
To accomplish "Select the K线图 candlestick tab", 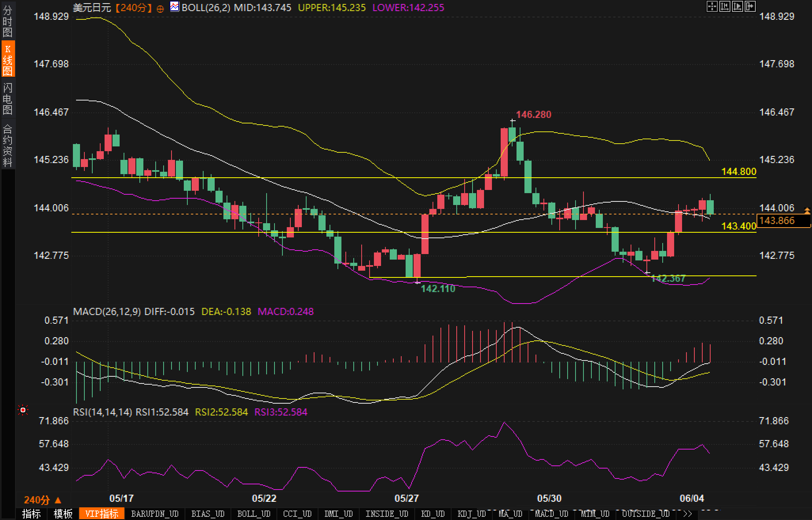I will pyautogui.click(x=8, y=59).
